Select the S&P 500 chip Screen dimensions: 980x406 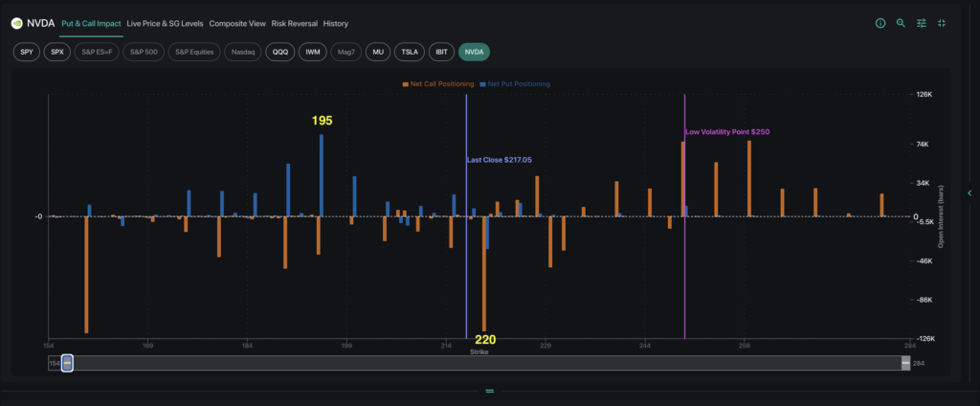(144, 52)
